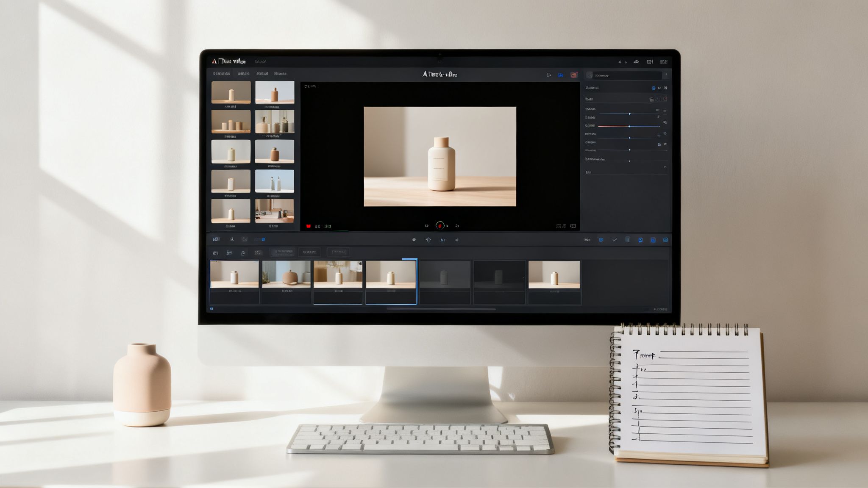Toggle the blue circular checkbox in the inspector header
The image size is (868, 488).
pyautogui.click(x=653, y=88)
